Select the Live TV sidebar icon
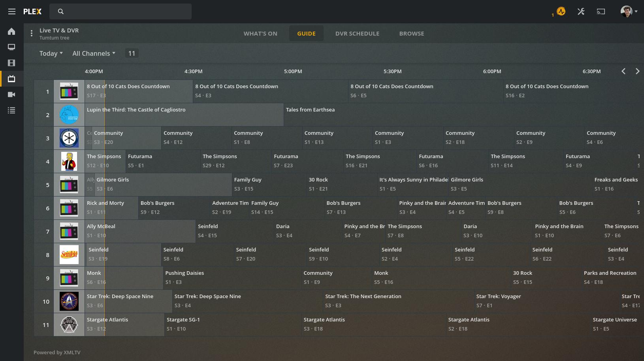The width and height of the screenshot is (644, 361). point(11,79)
